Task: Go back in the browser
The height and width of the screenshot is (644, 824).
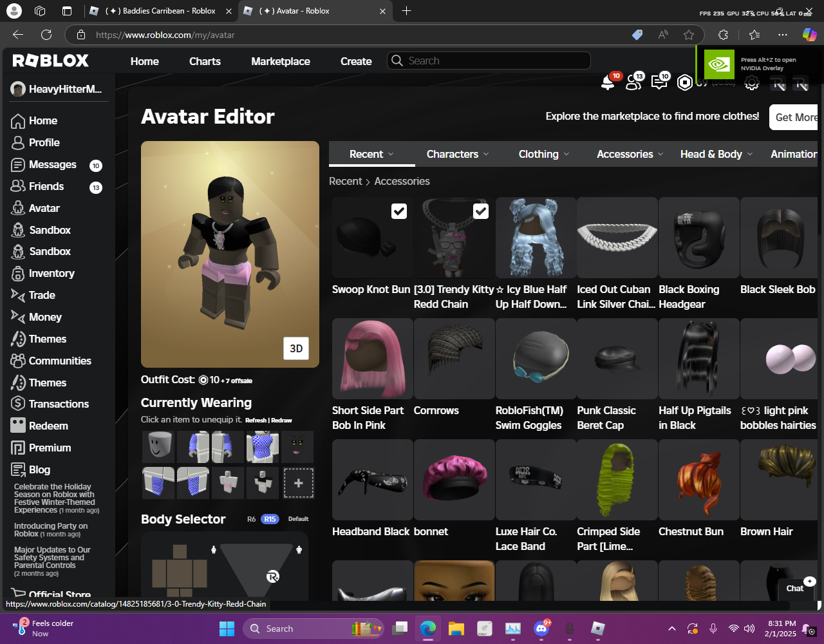Action: coord(18,35)
